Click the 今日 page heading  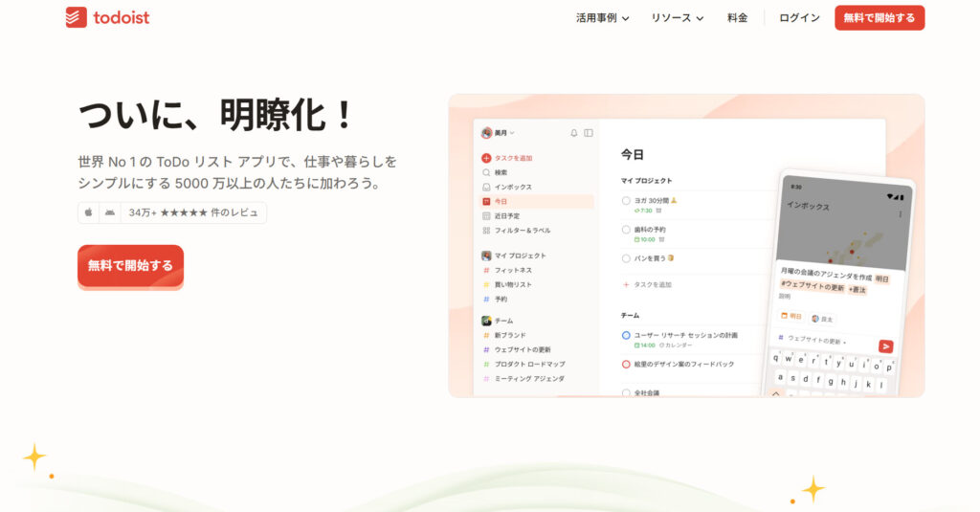point(632,154)
